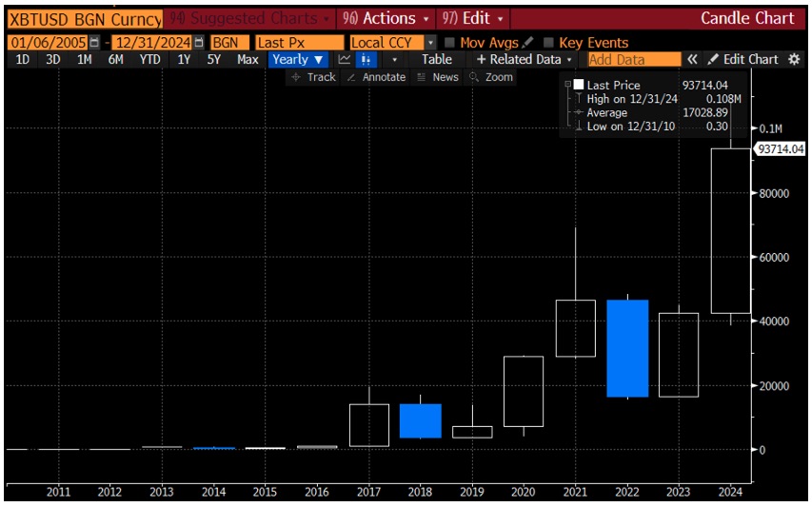This screenshot has width=812, height=507.
Task: Click the pencil icon beside Mov Avgs
Action: [x=527, y=43]
